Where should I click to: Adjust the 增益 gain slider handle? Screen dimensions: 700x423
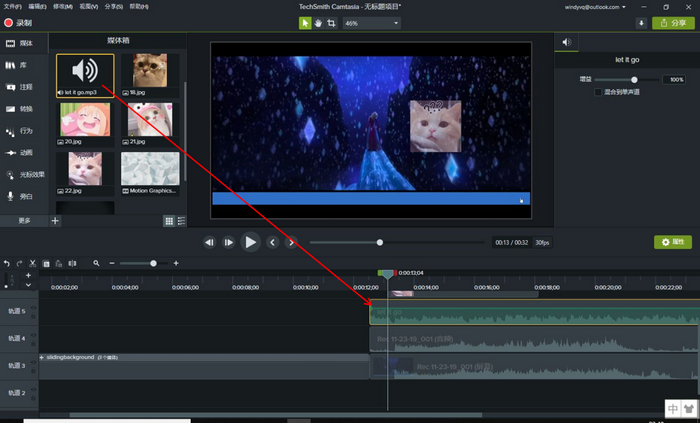pyautogui.click(x=634, y=80)
